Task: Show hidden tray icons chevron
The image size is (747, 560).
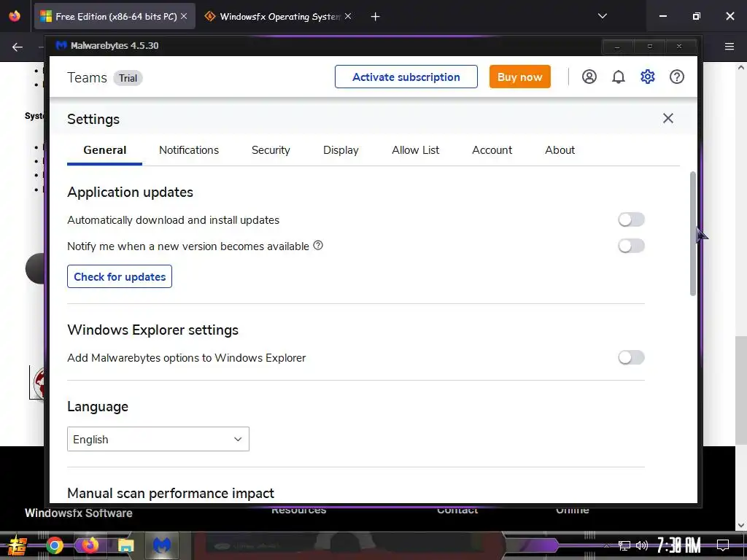Action: (606, 545)
